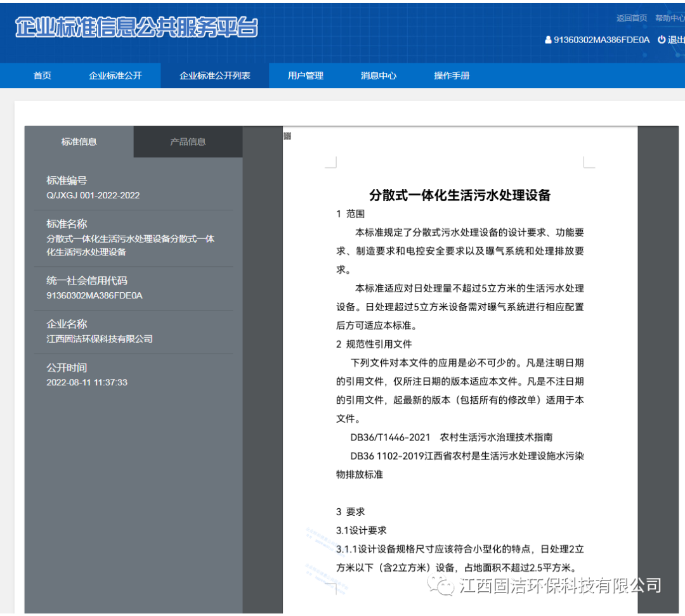
Task: Open the 企业标准公开 menu item
Action: pyautogui.click(x=115, y=75)
